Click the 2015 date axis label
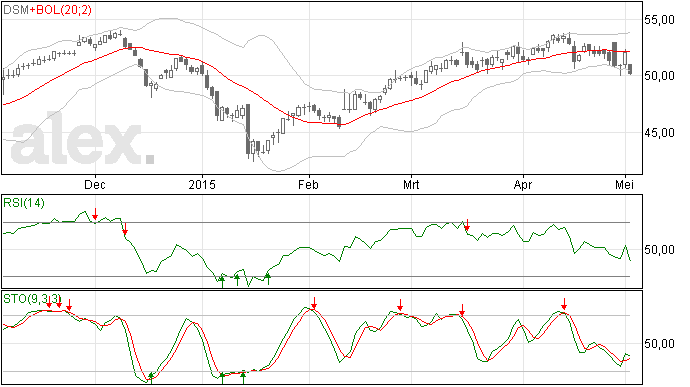The image size is (690, 387). [202, 184]
